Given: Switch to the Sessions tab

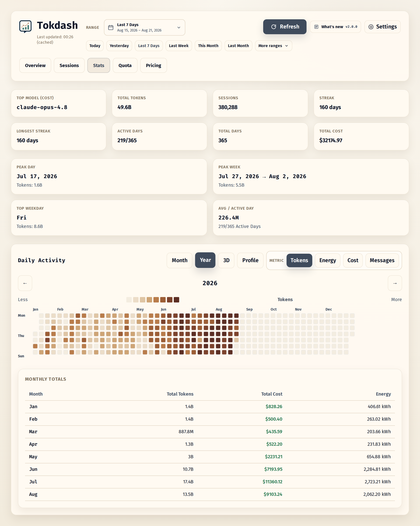Looking at the screenshot, I should (69, 65).
